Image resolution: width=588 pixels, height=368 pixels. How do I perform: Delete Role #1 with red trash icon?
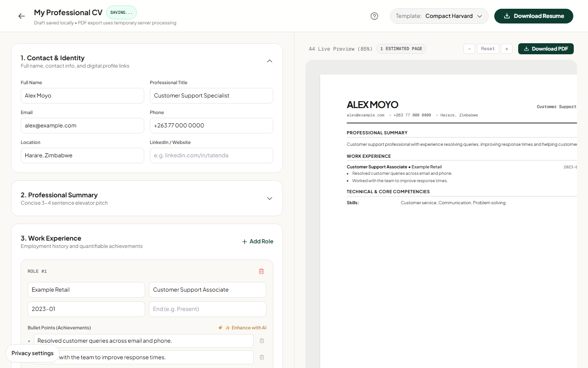(x=261, y=271)
